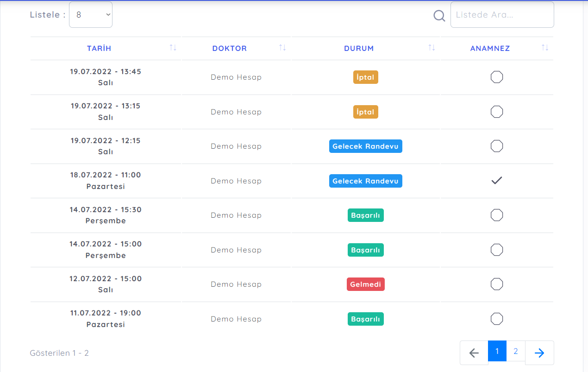Screen dimensions: 588x372
Task: Toggle Anamnez octagon for 14.07.2022 15:30
Action: (497, 215)
